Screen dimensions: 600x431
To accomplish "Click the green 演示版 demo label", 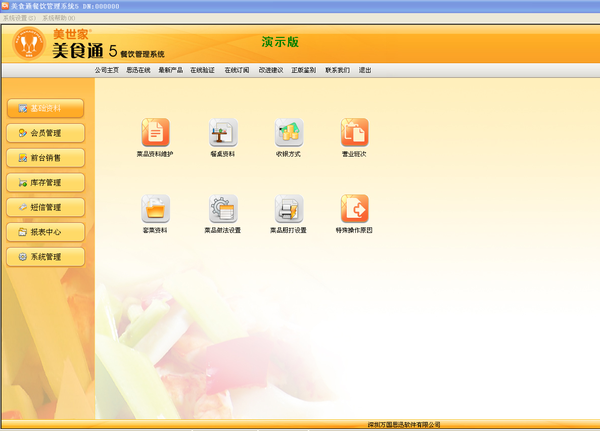I will (280, 42).
